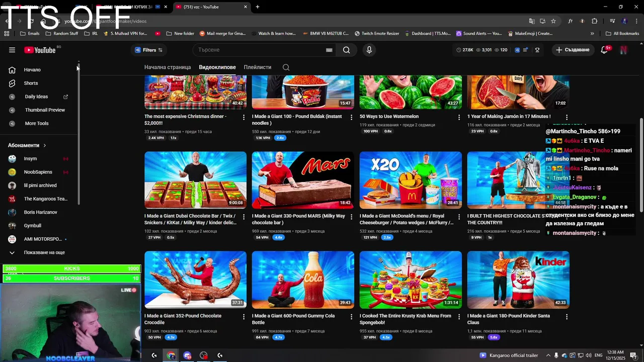This screenshot has width=644, height=362.
Task: Open more options for Gummy Cola Bottle video
Action: [x=351, y=317]
